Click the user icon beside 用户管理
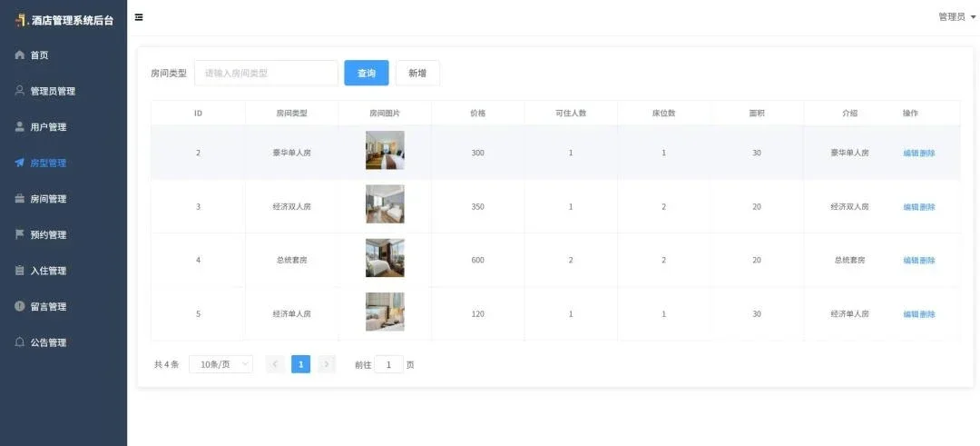This screenshot has height=446, width=980. click(19, 127)
